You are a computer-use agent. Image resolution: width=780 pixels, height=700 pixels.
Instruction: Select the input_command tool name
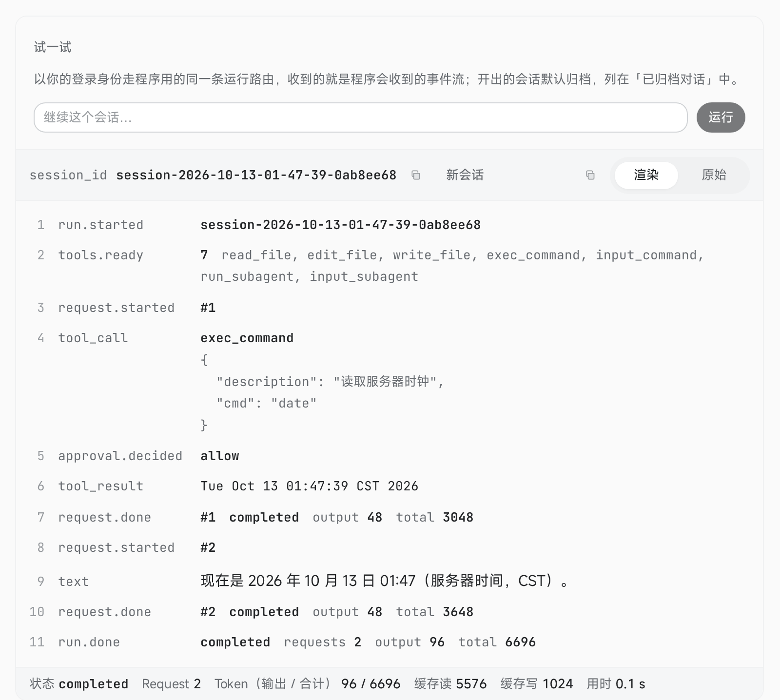pyautogui.click(x=646, y=255)
